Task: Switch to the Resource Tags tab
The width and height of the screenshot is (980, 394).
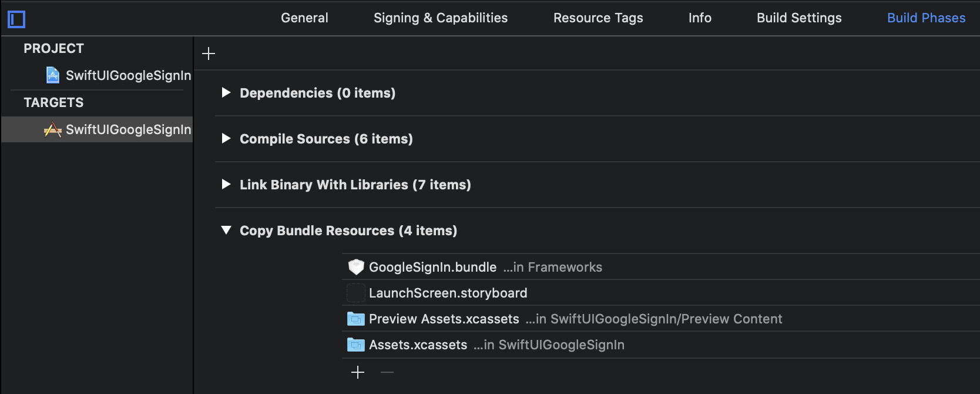Action: coord(598,18)
